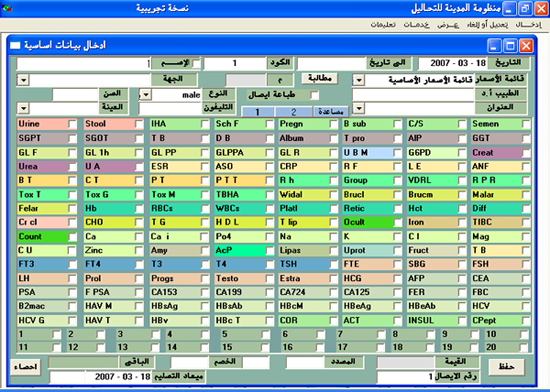Expand the gender dropdown showing male

pyautogui.click(x=145, y=94)
